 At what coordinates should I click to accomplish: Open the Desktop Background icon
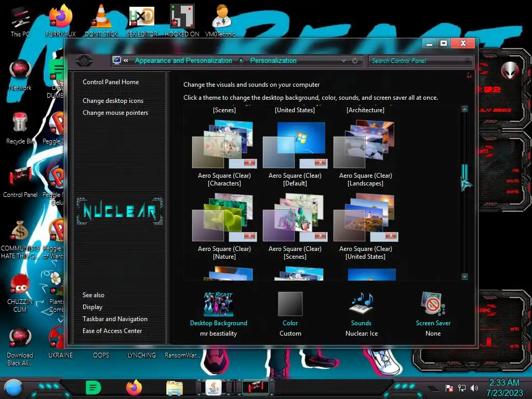pos(218,304)
